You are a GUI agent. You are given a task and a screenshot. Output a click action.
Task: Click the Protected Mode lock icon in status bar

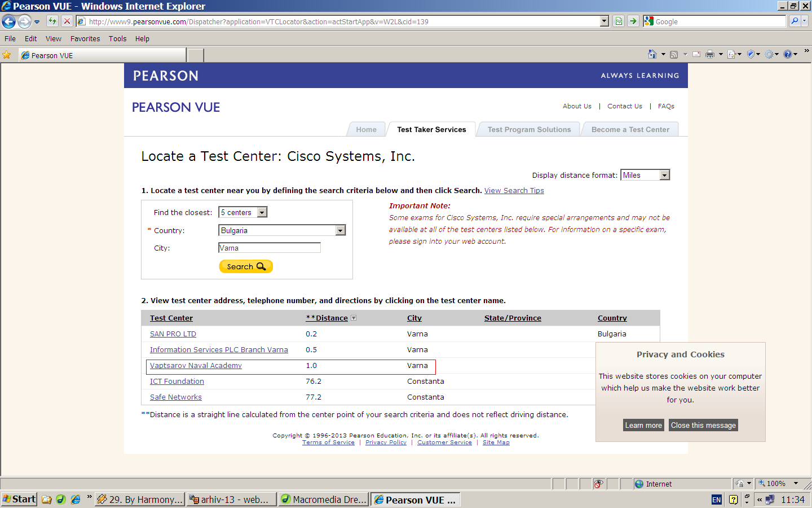[740, 484]
